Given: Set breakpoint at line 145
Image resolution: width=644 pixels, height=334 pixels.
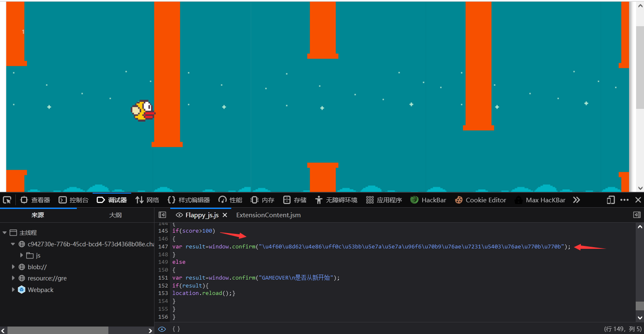Looking at the screenshot, I should click(x=163, y=231).
